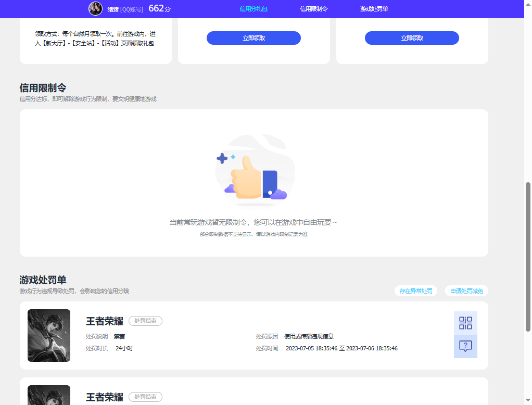Click 领取方式 instructions text
The image size is (532, 405).
[x=95, y=39]
